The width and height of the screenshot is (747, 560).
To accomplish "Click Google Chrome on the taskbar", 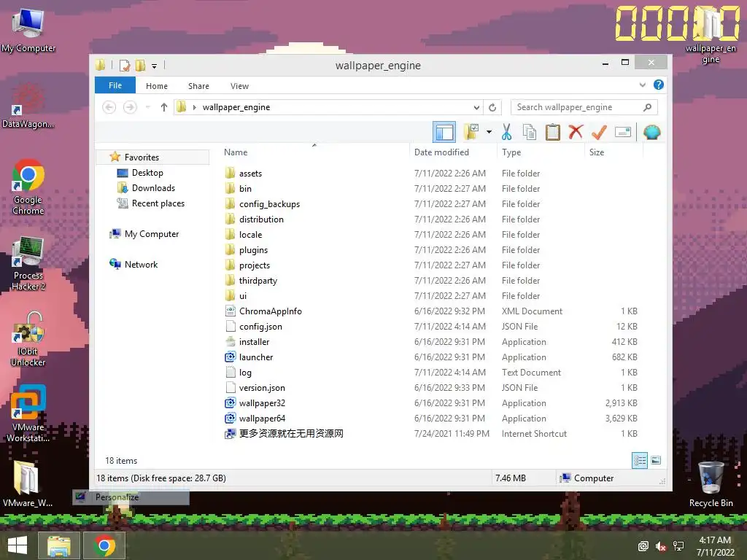I will pos(104,545).
